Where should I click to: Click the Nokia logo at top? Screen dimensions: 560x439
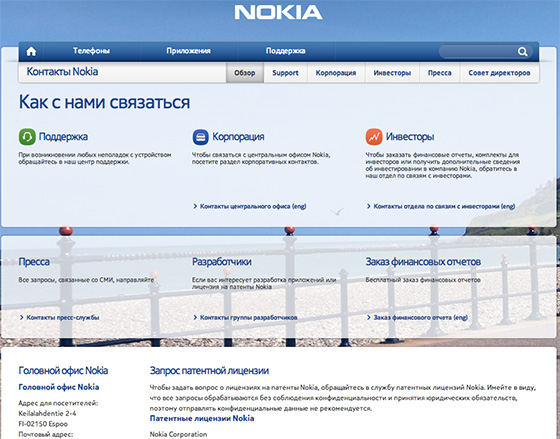[x=279, y=13]
